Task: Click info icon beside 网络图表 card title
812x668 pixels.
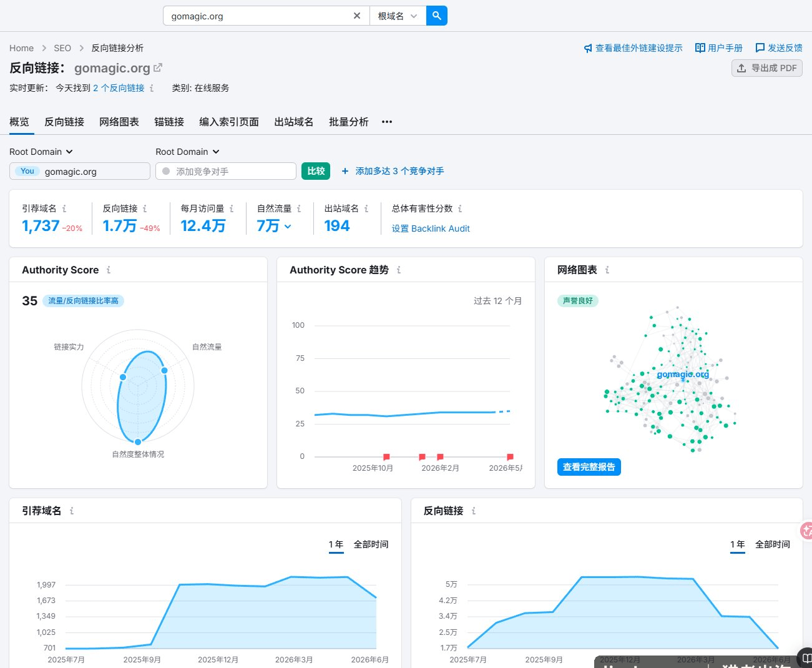Action: point(607,270)
